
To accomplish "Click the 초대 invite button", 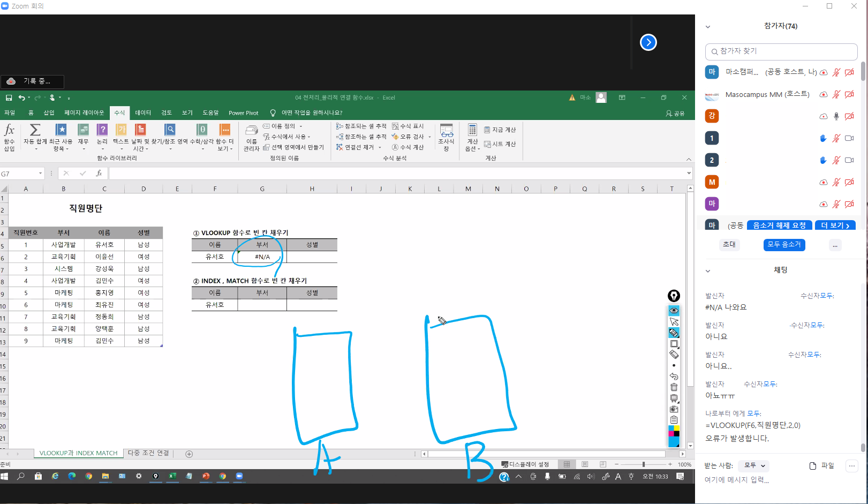I will pos(729,245).
